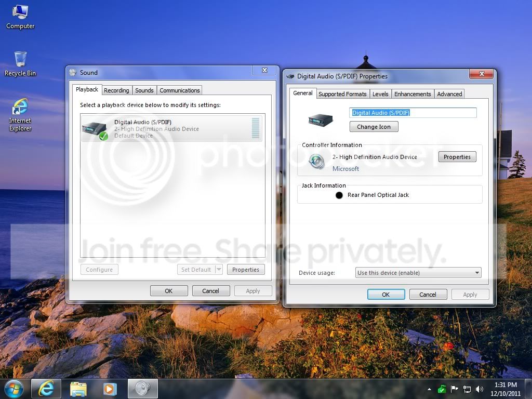532x399 pixels.
Task: Open the Device usage dropdown
Action: (x=418, y=273)
